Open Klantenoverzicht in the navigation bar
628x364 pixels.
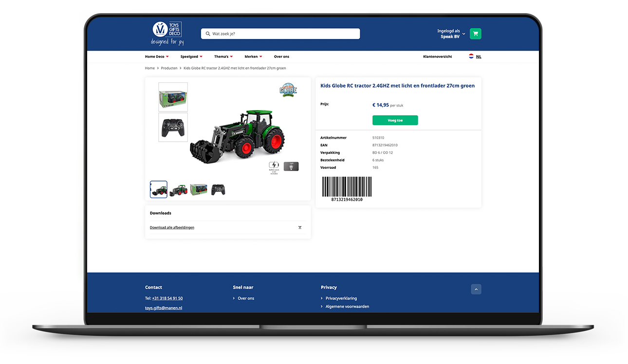click(x=437, y=56)
